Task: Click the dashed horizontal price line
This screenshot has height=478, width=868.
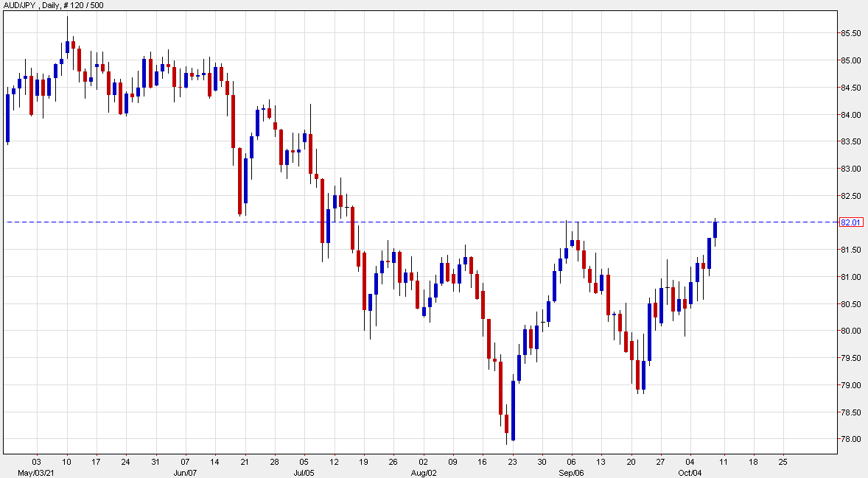Action: (x=442, y=222)
